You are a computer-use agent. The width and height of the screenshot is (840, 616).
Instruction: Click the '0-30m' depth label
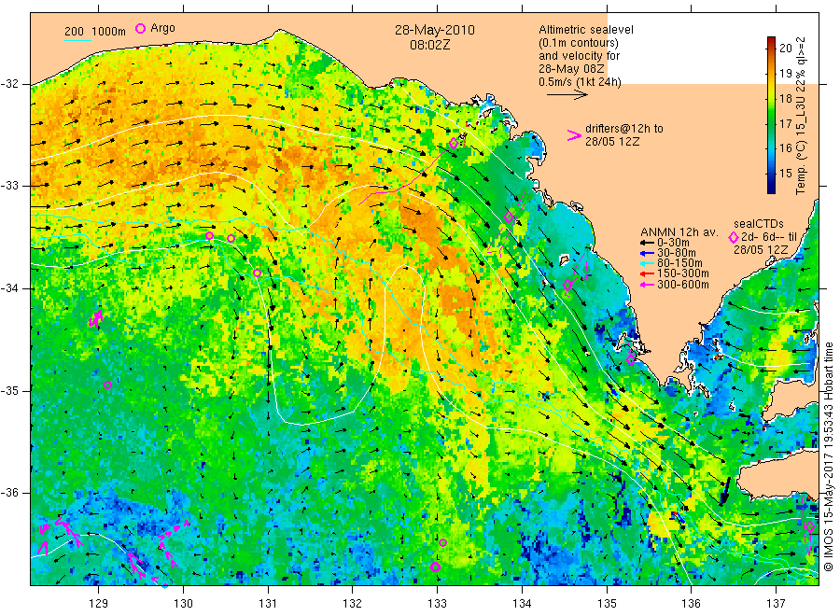(x=673, y=243)
